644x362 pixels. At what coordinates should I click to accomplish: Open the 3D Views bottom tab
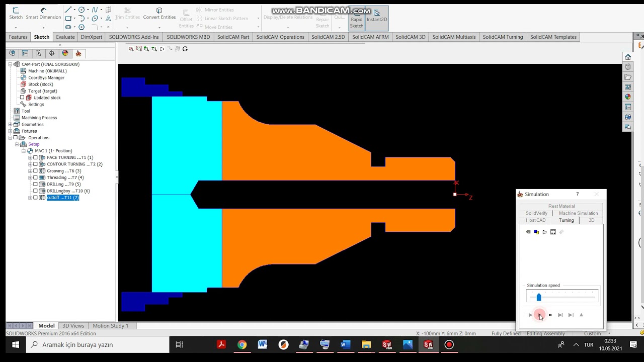[x=73, y=326]
